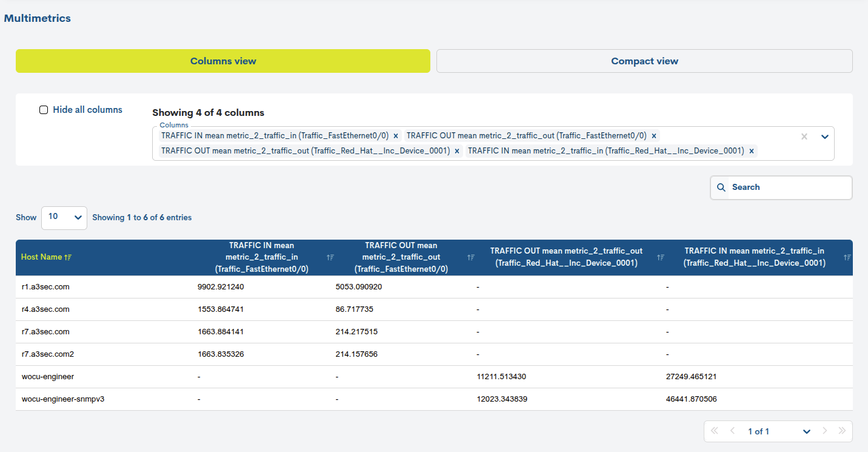868x452 pixels.
Task: Remove TRAFFIC IN FastEthernet0/0 column tag
Action: (x=396, y=136)
